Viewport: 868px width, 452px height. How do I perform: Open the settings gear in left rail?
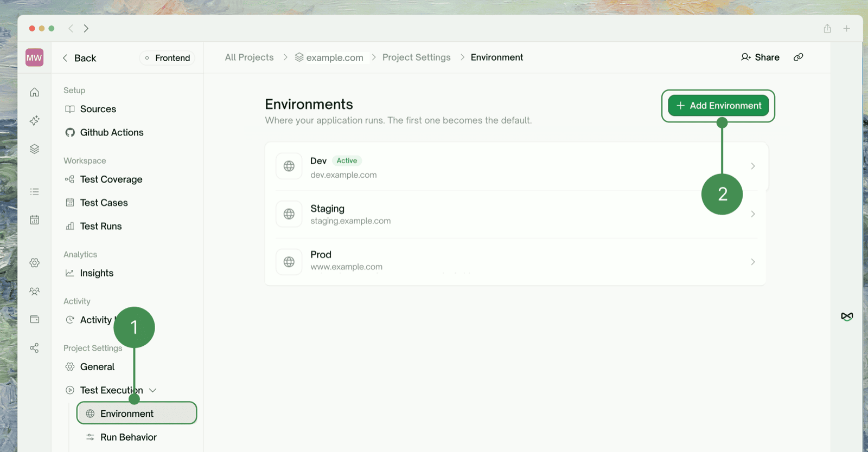(x=34, y=263)
